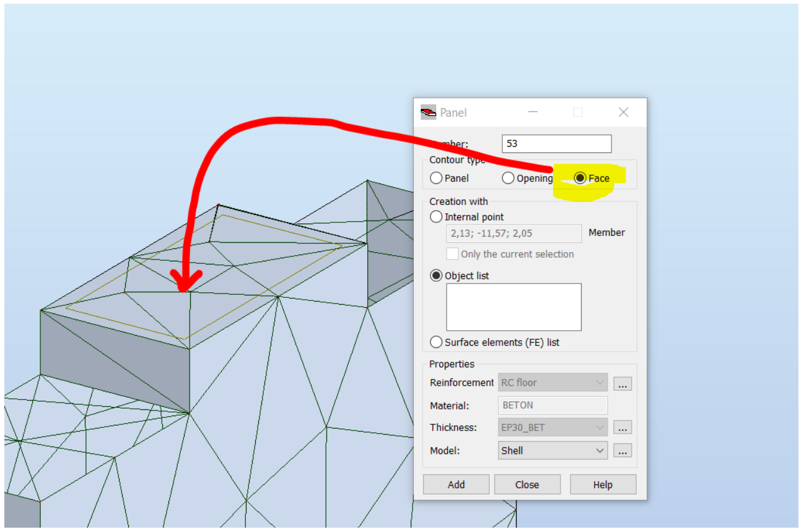Expand the Reinforcement RC floor dropdown
Screen dimensions: 804x532
(600, 383)
